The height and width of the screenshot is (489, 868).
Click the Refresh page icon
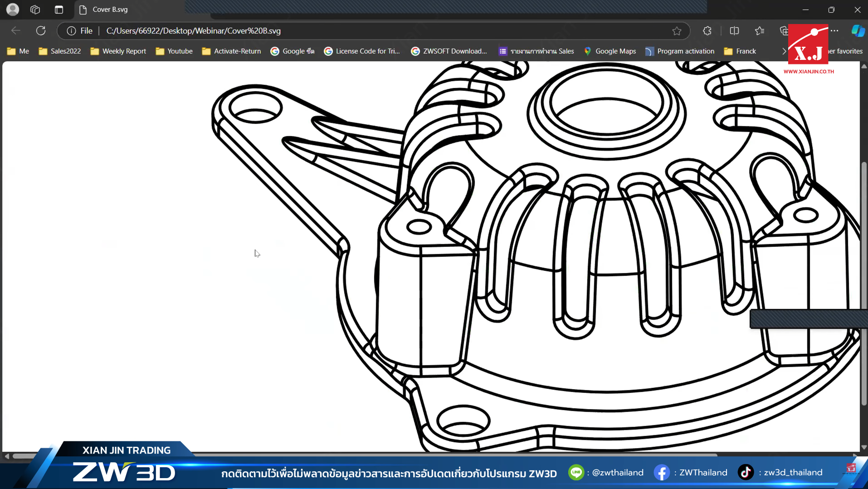pyautogui.click(x=41, y=31)
